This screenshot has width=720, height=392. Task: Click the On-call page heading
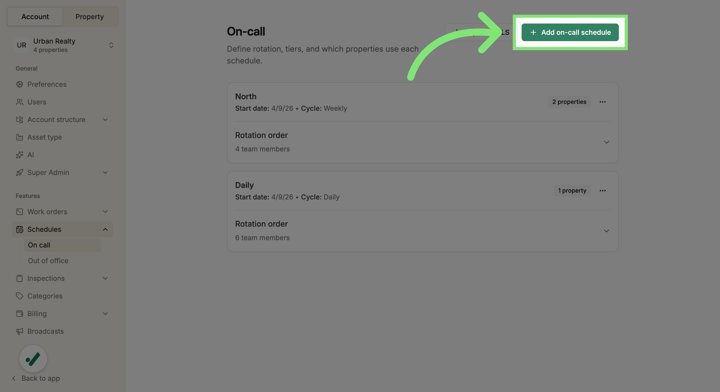pyautogui.click(x=246, y=31)
